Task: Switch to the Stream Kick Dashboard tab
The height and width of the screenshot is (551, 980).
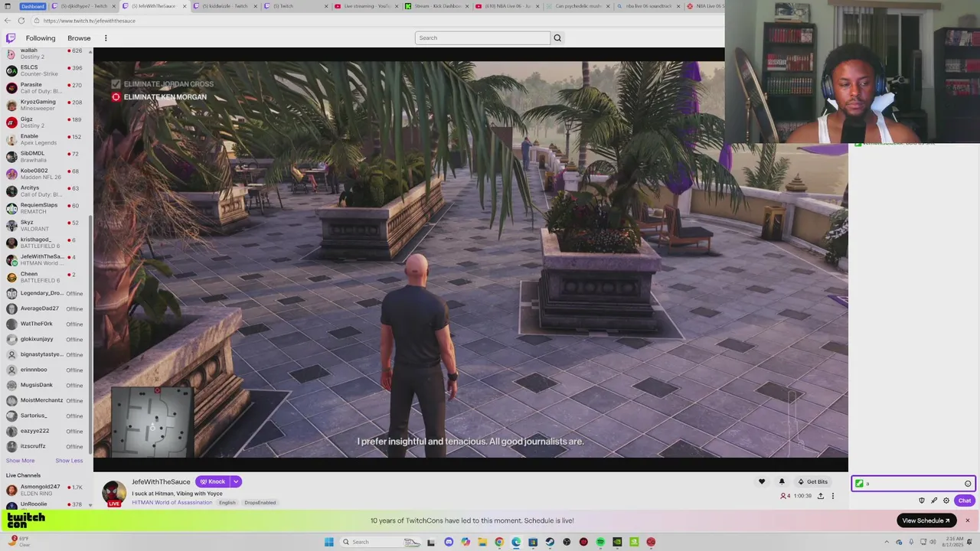Action: tap(436, 6)
